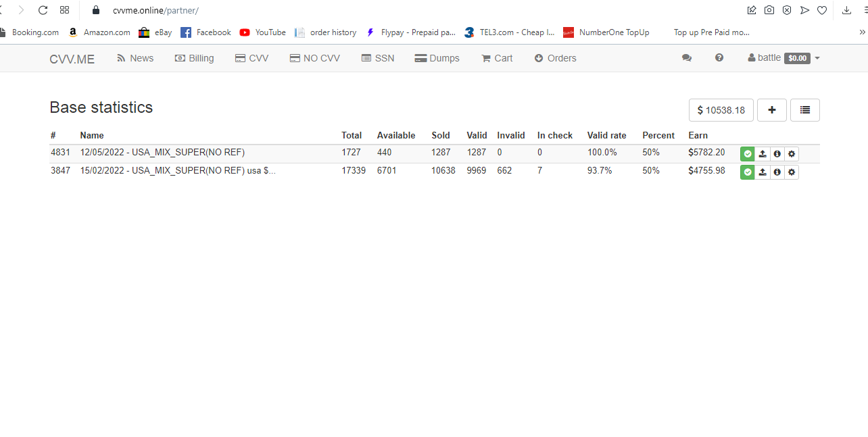Viewport: 868px width, 437px height.
Task: Click the padlock site security icon
Action: 95,10
